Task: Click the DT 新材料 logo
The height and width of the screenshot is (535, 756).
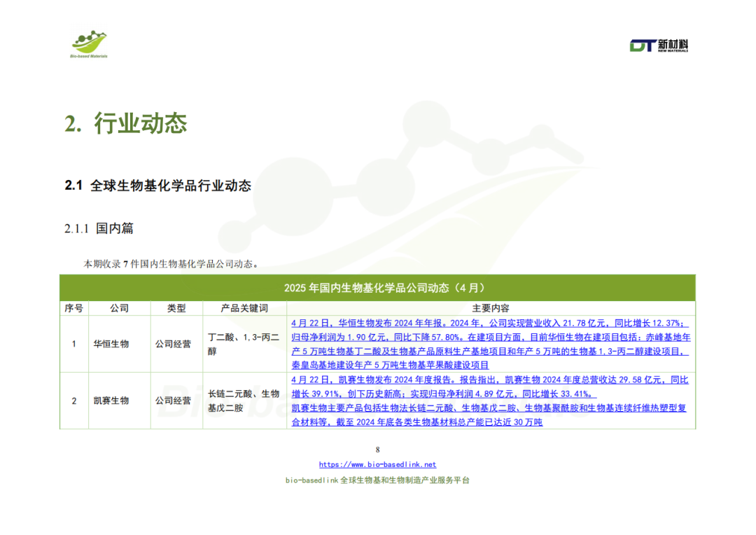Action: pyautogui.click(x=659, y=46)
